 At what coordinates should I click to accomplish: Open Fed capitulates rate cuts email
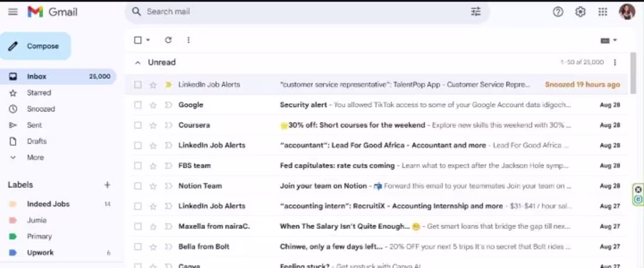[x=376, y=166]
